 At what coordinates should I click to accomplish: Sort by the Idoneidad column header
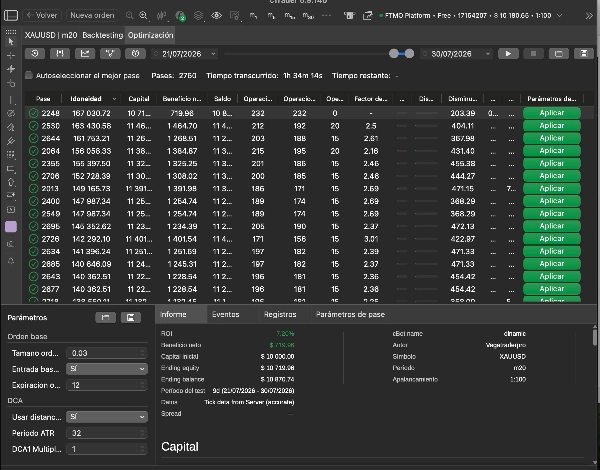pos(91,99)
